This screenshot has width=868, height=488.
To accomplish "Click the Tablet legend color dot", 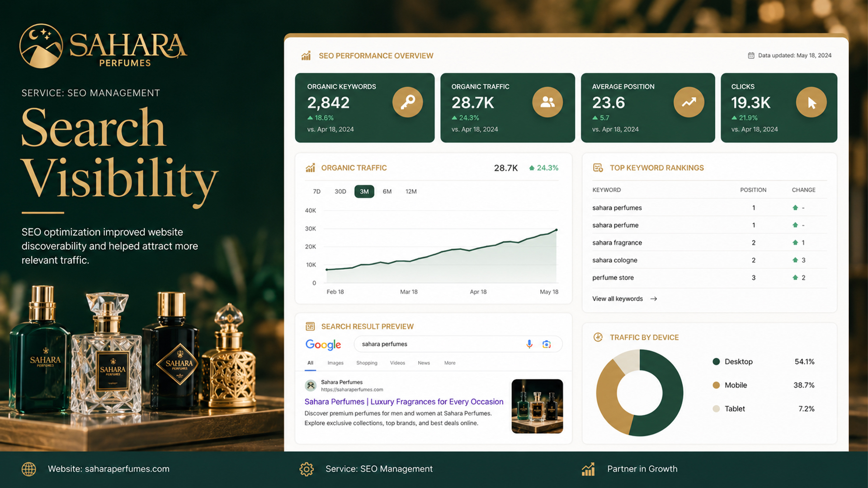I will click(x=716, y=409).
